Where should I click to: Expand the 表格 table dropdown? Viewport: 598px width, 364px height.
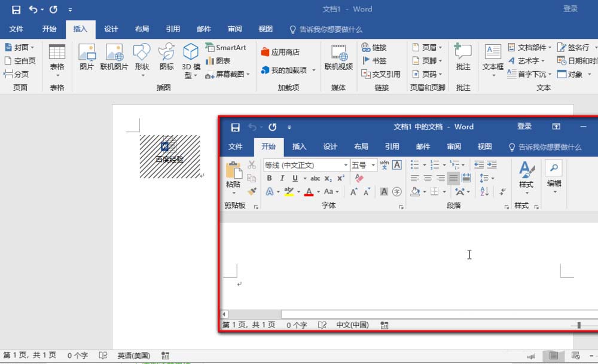(57, 75)
